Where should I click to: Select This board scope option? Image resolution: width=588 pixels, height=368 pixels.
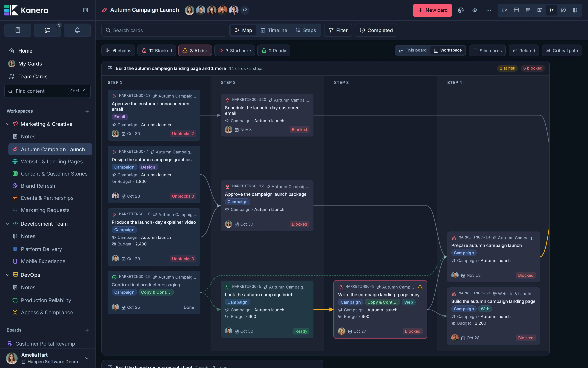[413, 50]
